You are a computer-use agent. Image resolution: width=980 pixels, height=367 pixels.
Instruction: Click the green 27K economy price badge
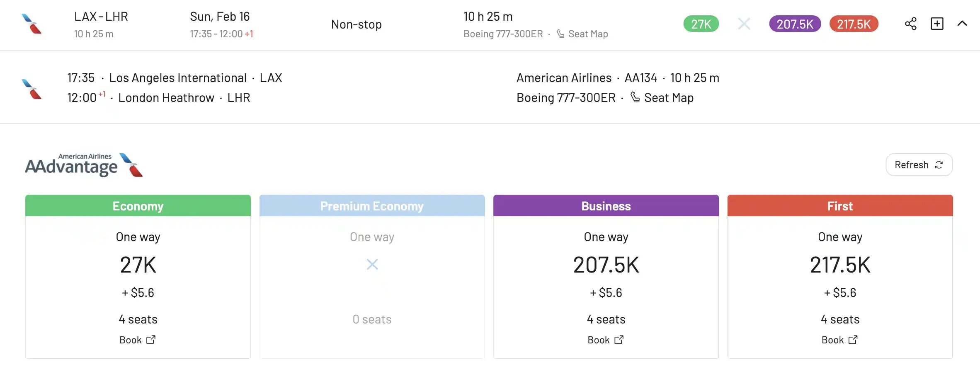pyautogui.click(x=701, y=24)
